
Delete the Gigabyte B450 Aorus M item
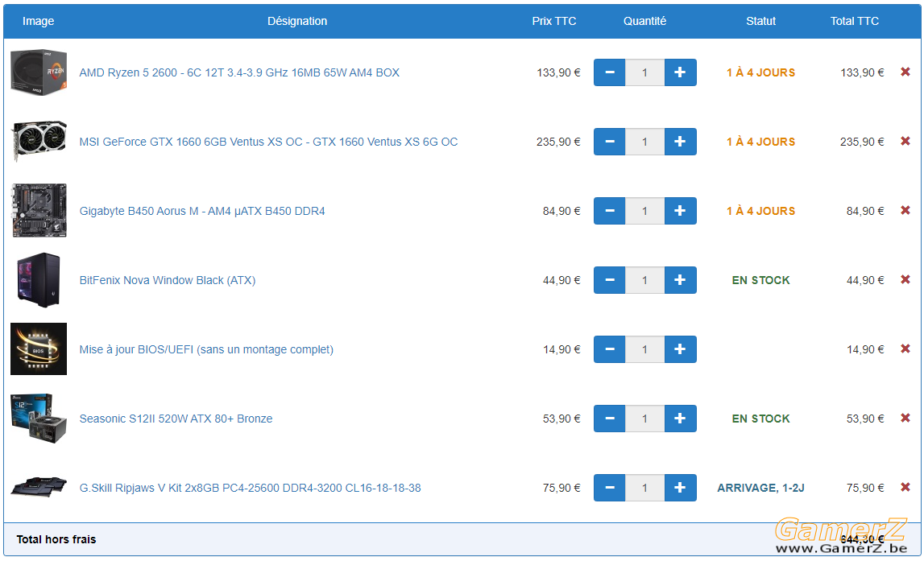(905, 210)
